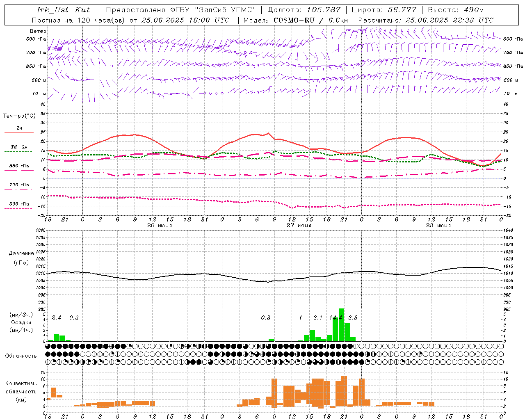The image size is (525, 420).
Task: Click the (мм/1ч.) unit label
Action: point(21,330)
